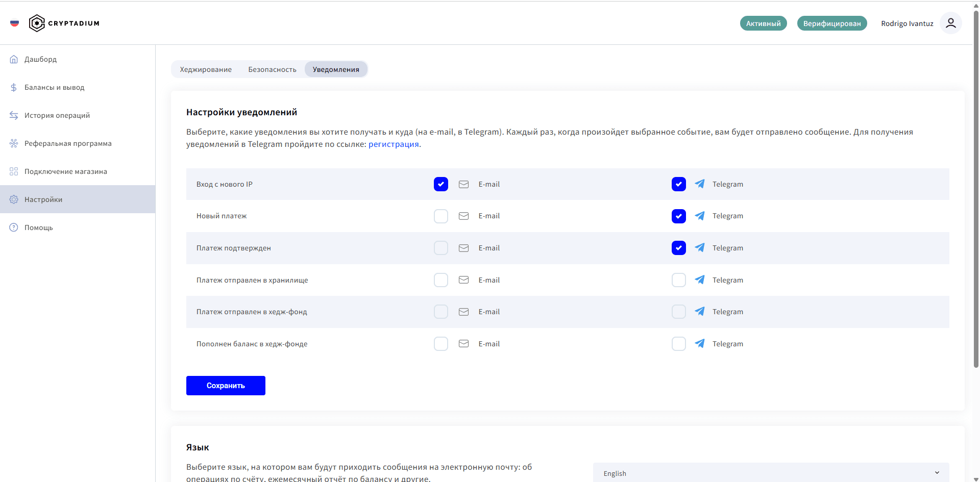The height and width of the screenshot is (482, 980).
Task: Click Telegram plane icon in Платеж отправлен в хранилище row
Action: [700, 280]
